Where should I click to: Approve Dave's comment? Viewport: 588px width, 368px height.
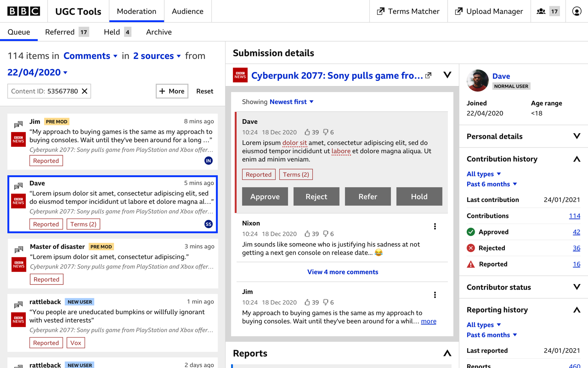[x=265, y=197]
